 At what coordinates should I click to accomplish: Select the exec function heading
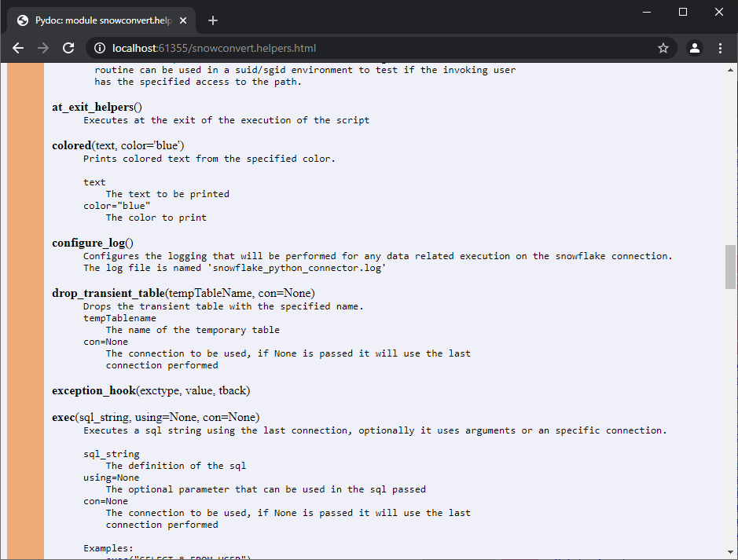(63, 417)
